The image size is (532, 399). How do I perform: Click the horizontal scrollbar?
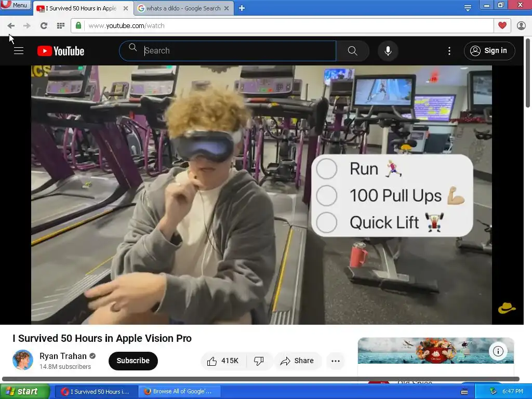pyautogui.click(x=261, y=379)
